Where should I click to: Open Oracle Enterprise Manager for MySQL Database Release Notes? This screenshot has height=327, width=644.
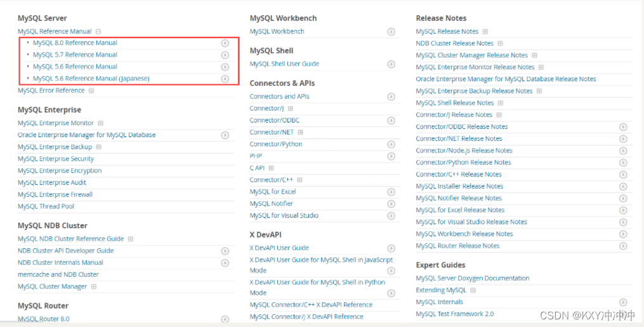coord(506,79)
